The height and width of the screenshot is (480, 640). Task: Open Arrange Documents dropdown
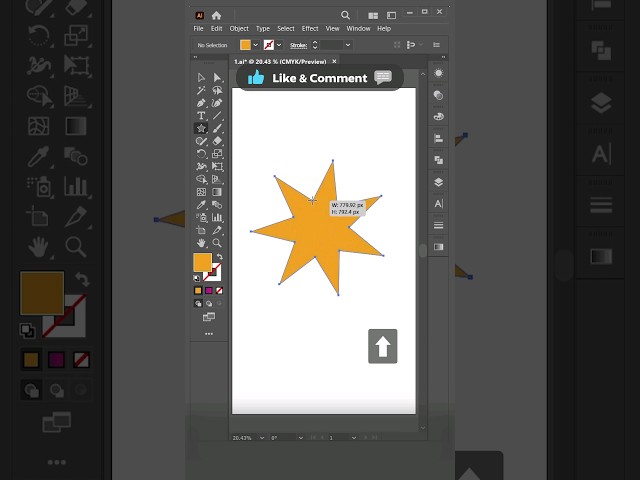pos(373,16)
